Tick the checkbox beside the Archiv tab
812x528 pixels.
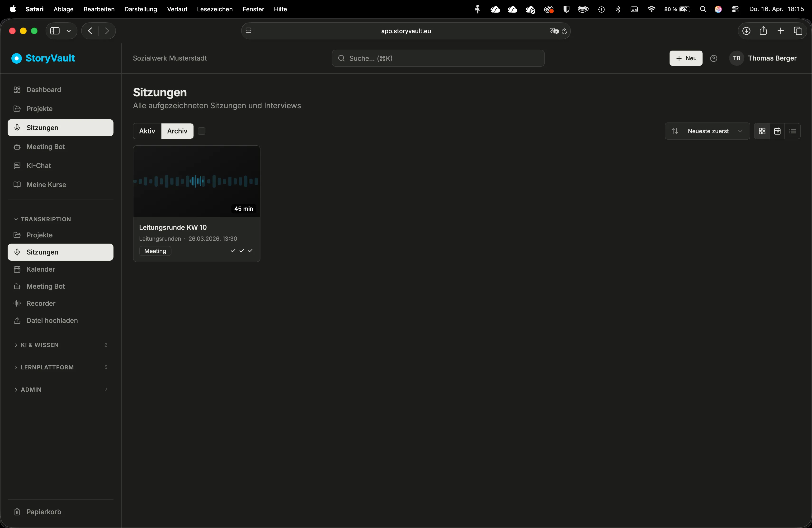point(202,131)
